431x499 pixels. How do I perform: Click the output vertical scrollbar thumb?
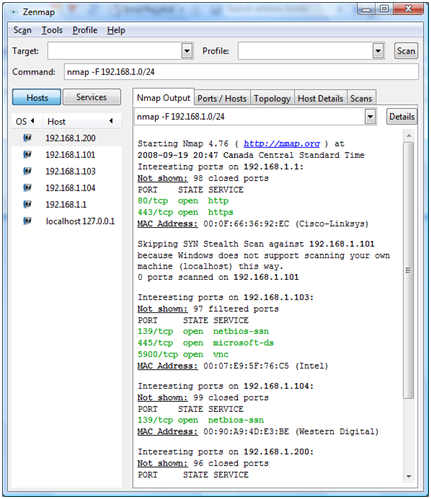[408, 270]
